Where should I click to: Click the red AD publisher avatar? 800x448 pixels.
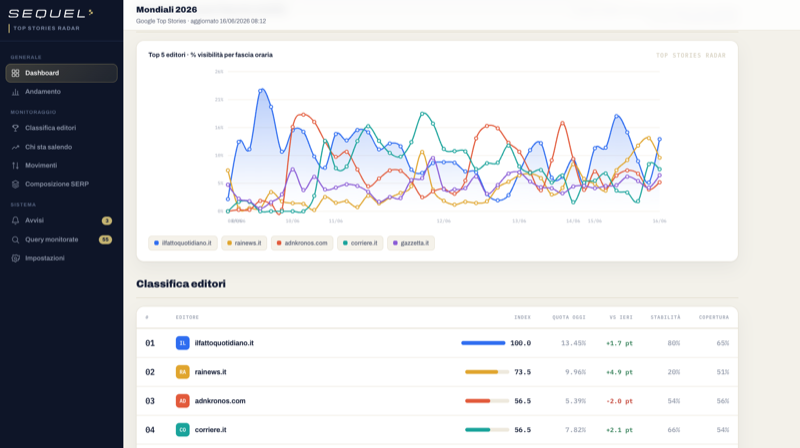click(182, 401)
